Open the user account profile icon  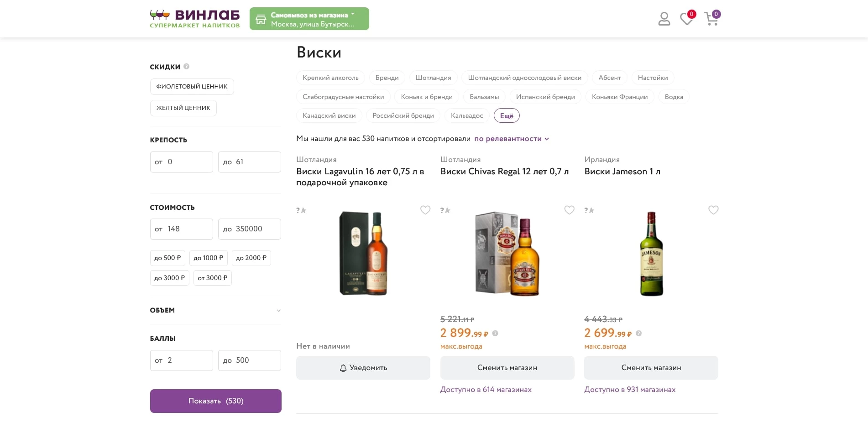[664, 19]
